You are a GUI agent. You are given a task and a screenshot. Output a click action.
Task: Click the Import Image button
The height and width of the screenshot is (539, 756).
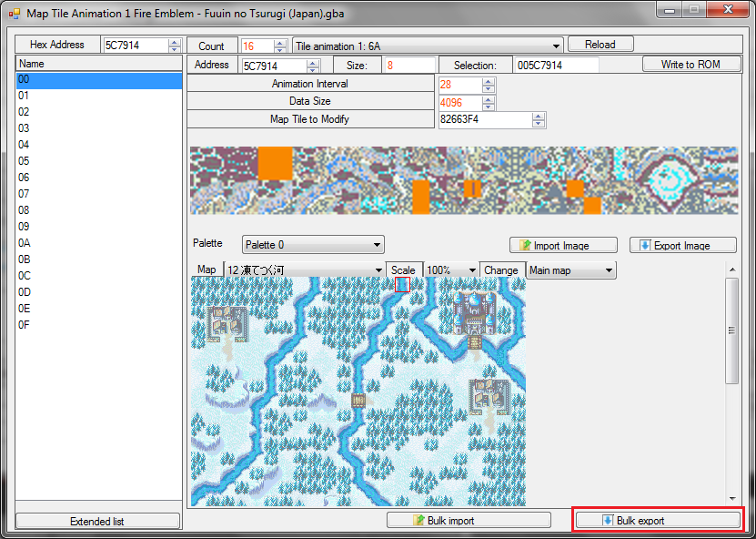pos(563,245)
